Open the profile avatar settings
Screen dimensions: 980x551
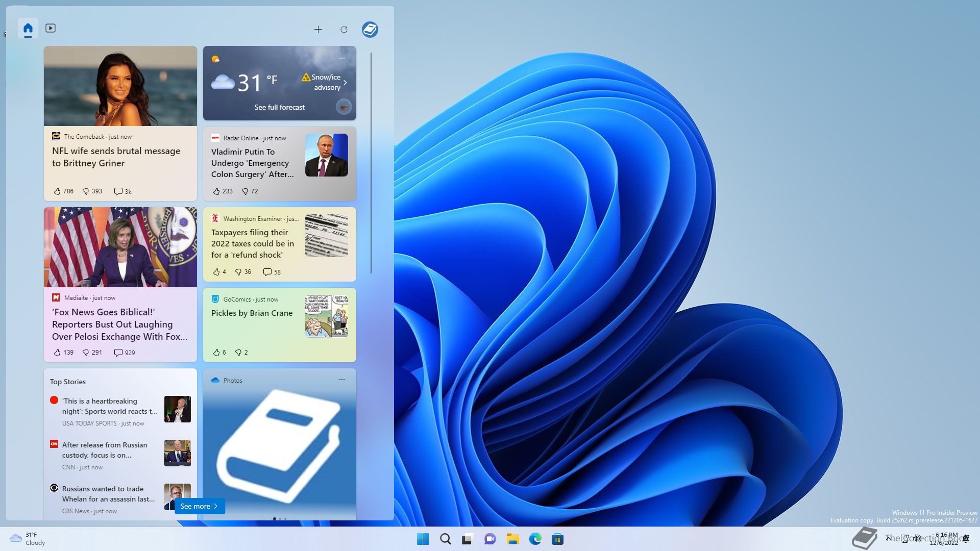point(370,30)
